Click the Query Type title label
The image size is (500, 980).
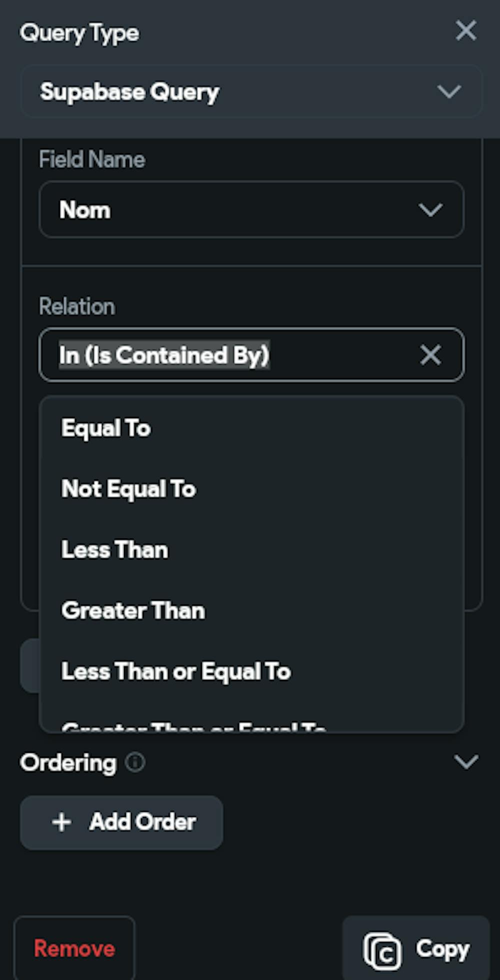[79, 34]
